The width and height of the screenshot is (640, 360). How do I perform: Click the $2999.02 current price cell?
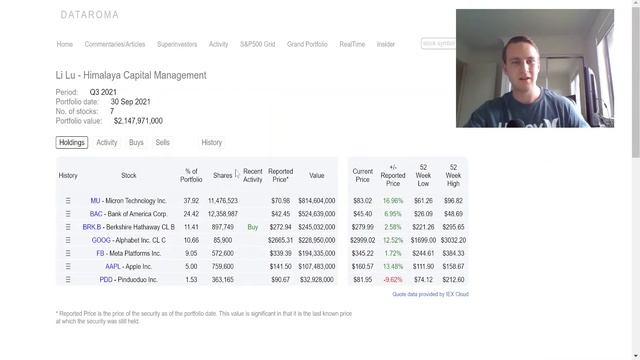point(362,240)
